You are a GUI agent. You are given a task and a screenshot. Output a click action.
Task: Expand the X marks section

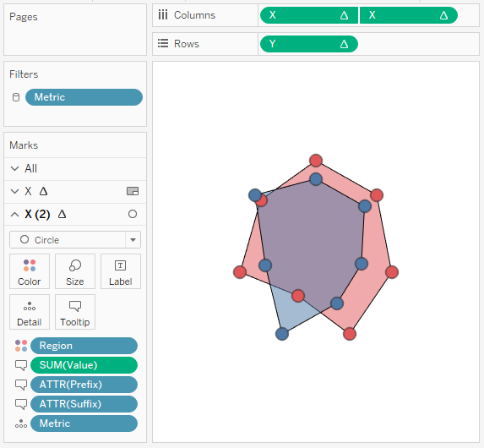14,191
